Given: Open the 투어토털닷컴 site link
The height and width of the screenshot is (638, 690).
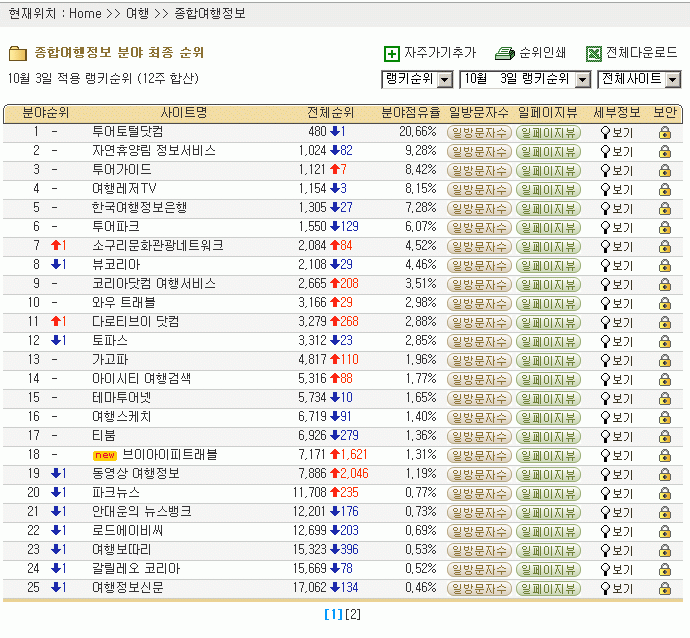Looking at the screenshot, I should point(128,132).
